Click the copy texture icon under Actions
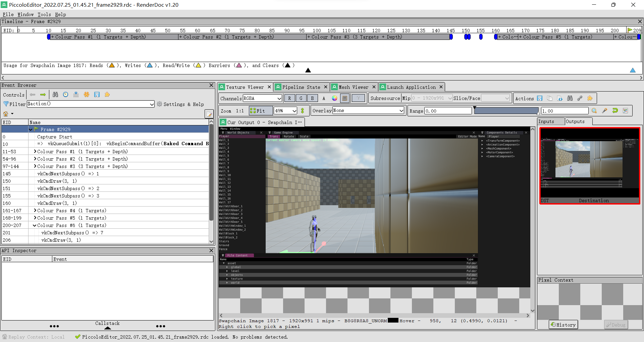 pyautogui.click(x=550, y=98)
